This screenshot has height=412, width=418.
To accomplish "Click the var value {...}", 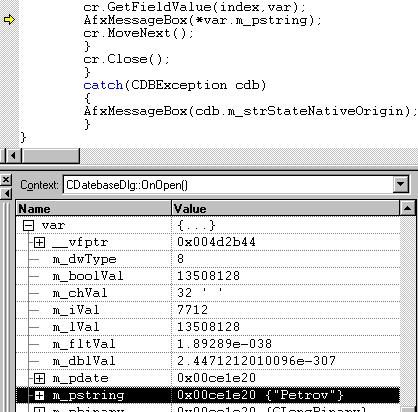I will (x=196, y=226).
